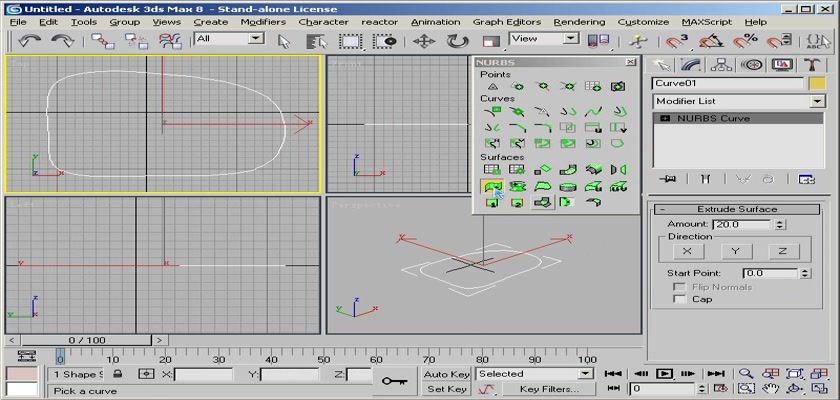Click the Undo arrow in main toolbar
840x400 pixels.
pos(28,40)
